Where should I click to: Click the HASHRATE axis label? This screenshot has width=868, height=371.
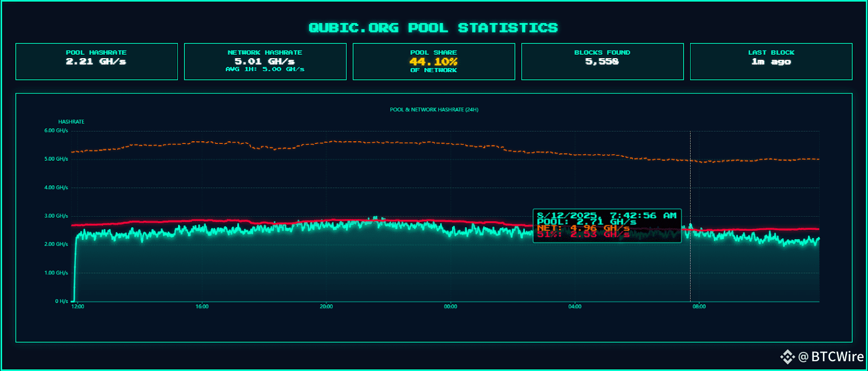(71, 122)
